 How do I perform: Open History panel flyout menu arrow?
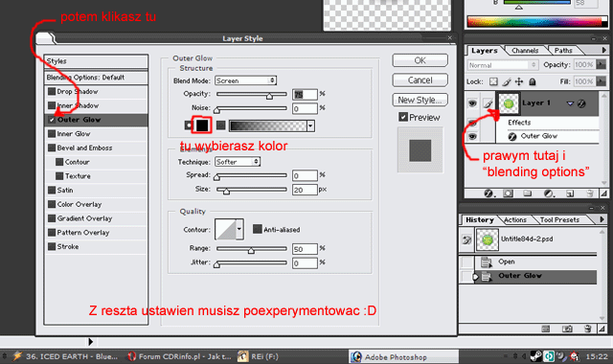click(602, 219)
